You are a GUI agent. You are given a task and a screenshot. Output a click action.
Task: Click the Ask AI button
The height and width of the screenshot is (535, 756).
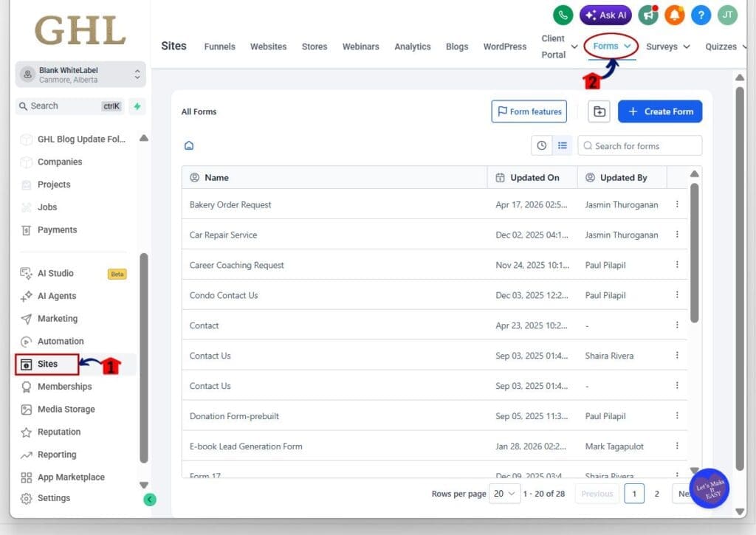[605, 15]
